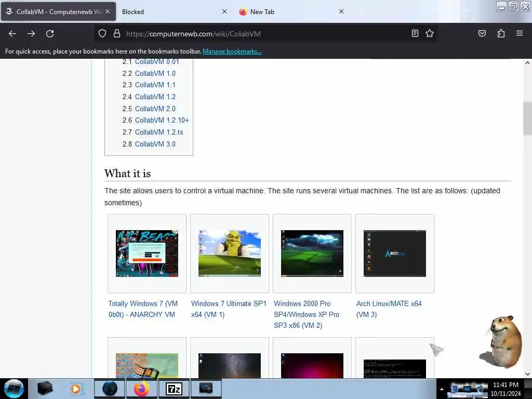Viewport: 532px width, 399px height.
Task: Toggle reader view icon in address bar
Action: 415,33
